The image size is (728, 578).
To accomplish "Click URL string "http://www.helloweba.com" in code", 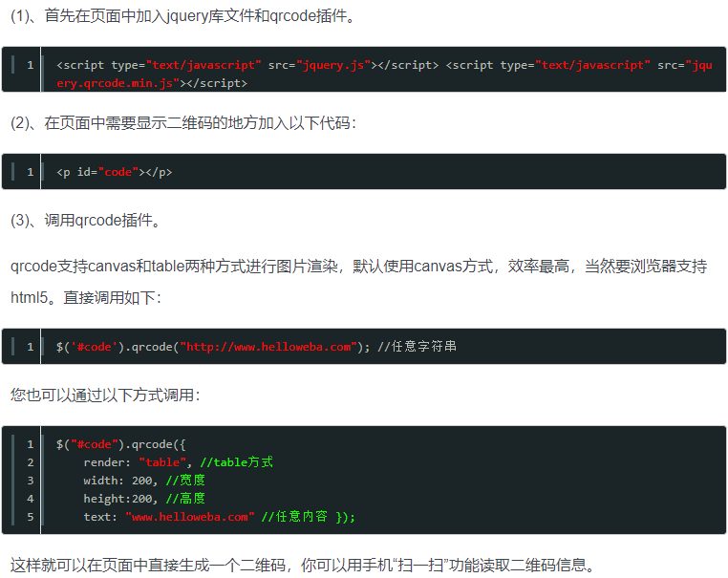I will 268,347.
